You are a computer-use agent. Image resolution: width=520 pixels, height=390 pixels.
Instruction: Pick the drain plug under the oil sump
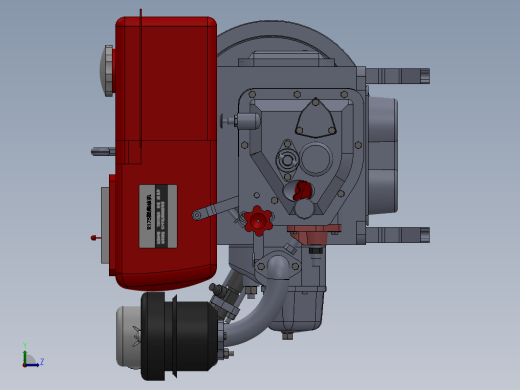pos(288,335)
